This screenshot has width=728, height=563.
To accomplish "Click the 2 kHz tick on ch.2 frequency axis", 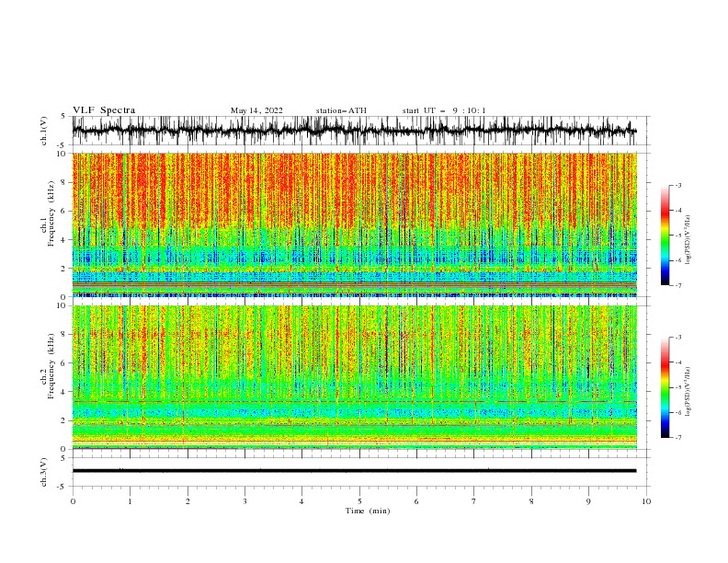I will [64, 420].
